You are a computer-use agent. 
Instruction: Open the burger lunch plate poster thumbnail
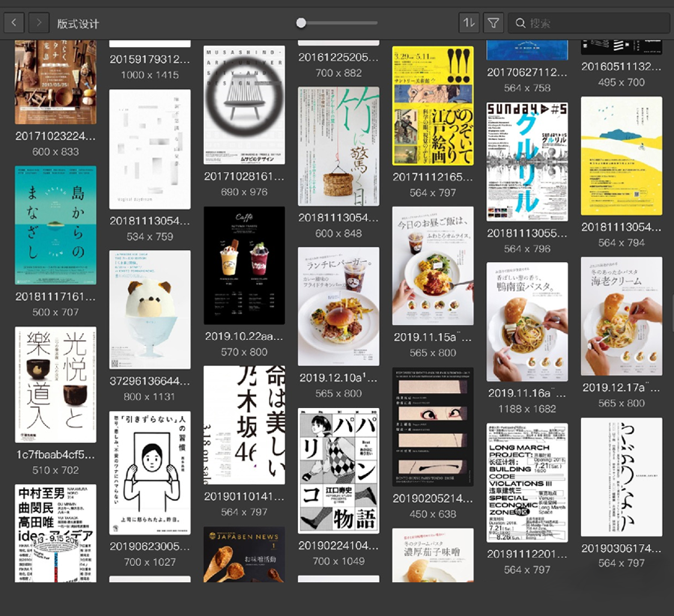click(338, 306)
